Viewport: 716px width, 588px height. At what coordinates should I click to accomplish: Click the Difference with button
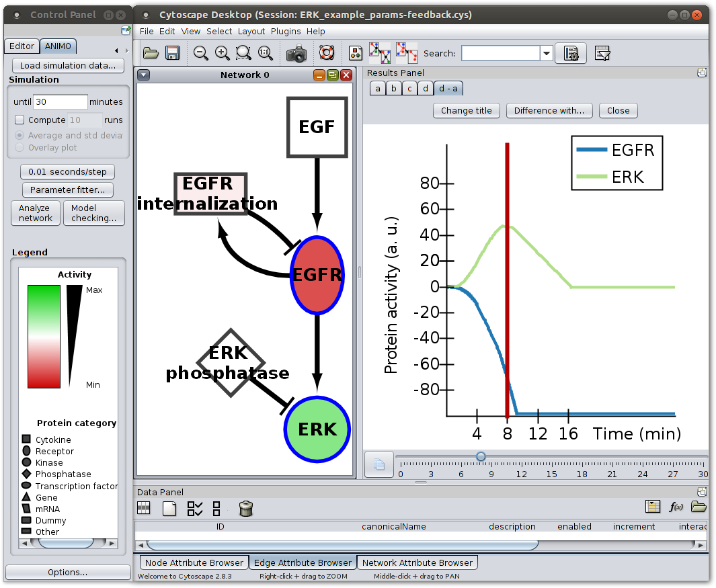549,110
